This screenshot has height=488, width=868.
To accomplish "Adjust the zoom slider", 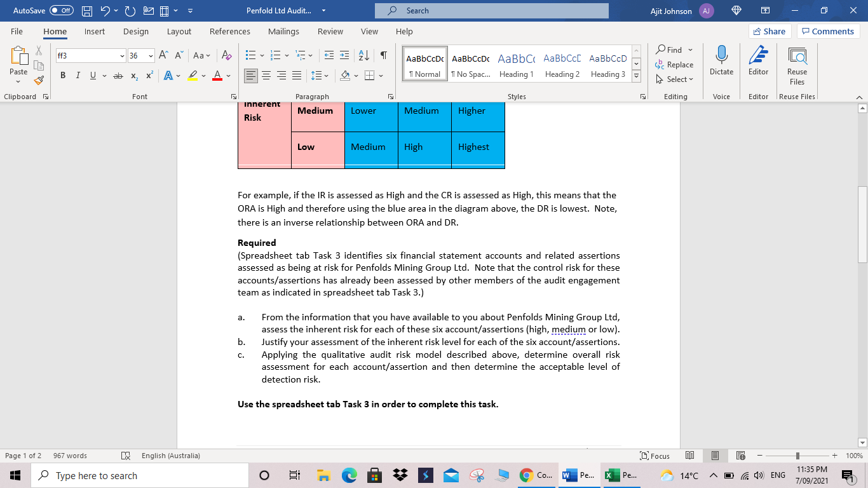I will coord(797,456).
